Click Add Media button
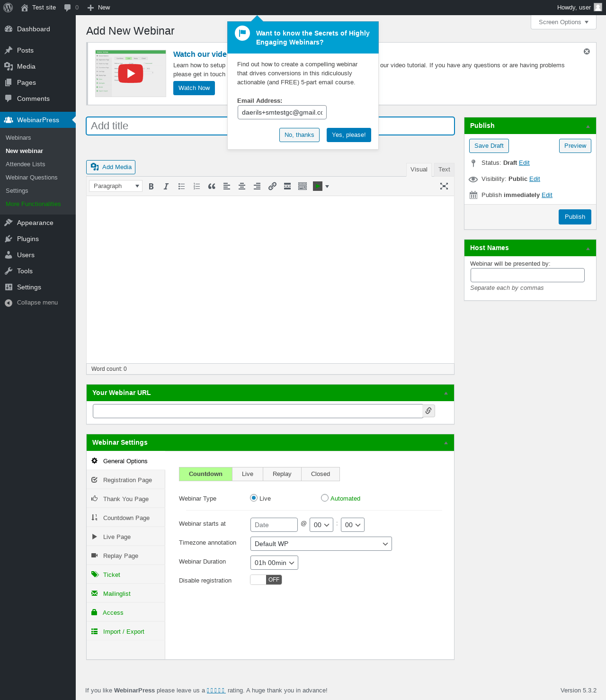 pyautogui.click(x=111, y=167)
